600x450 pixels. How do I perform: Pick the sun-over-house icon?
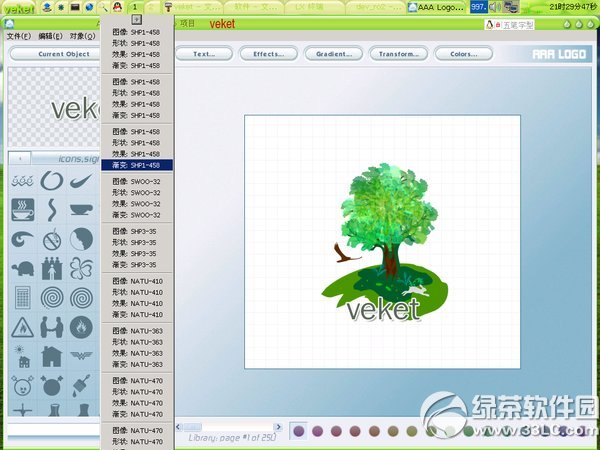(22, 356)
